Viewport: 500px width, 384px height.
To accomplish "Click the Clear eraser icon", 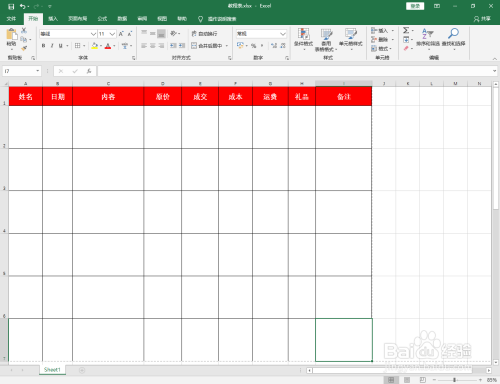I will point(406,49).
